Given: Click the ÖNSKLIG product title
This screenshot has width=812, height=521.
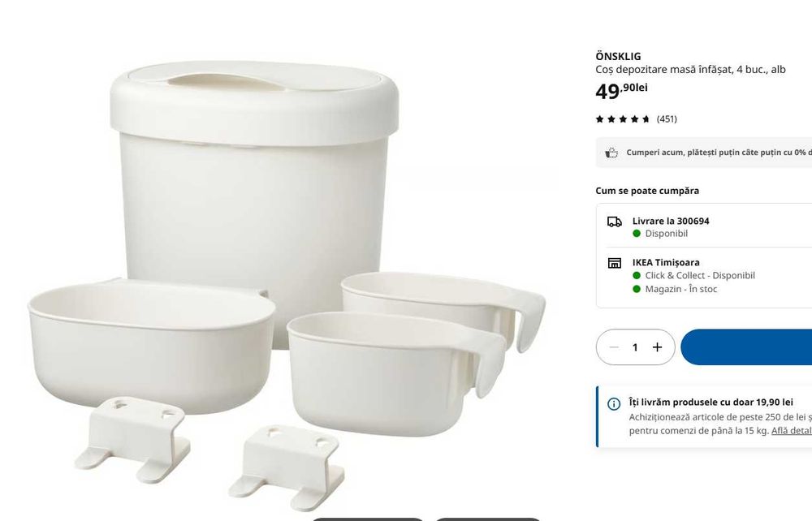Looking at the screenshot, I should (618, 57).
